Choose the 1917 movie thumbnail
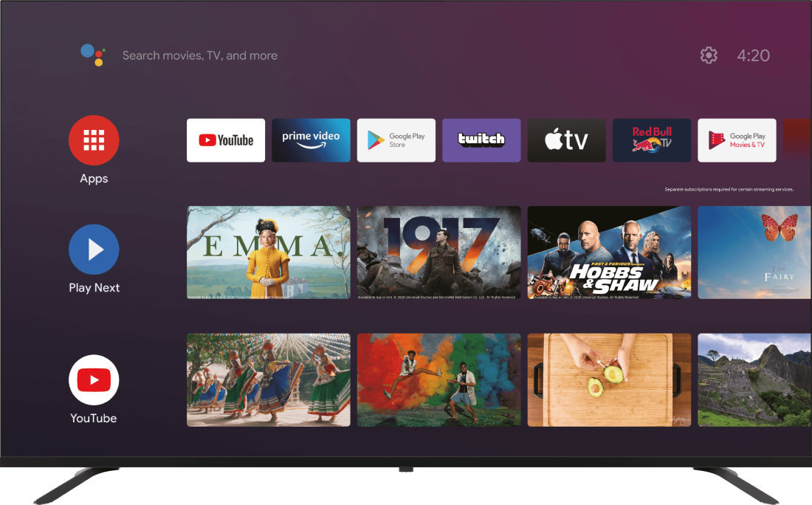The height and width of the screenshot is (505, 812). [x=438, y=252]
